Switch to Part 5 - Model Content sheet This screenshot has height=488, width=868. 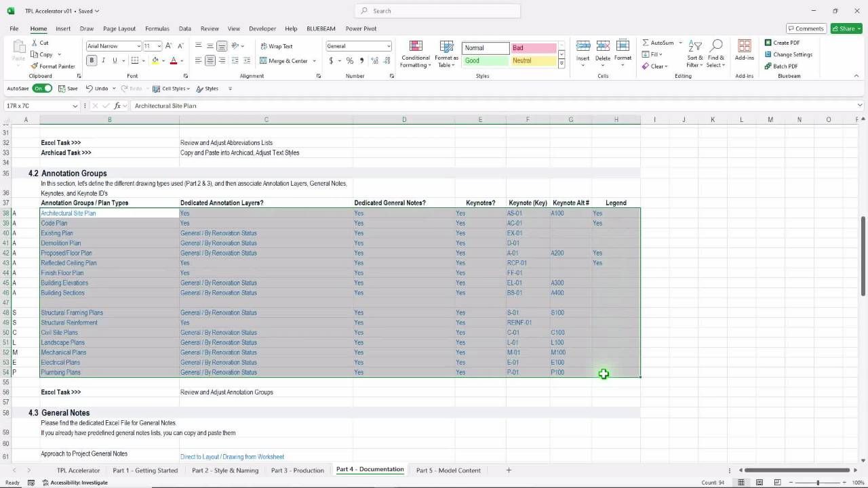[x=448, y=470]
